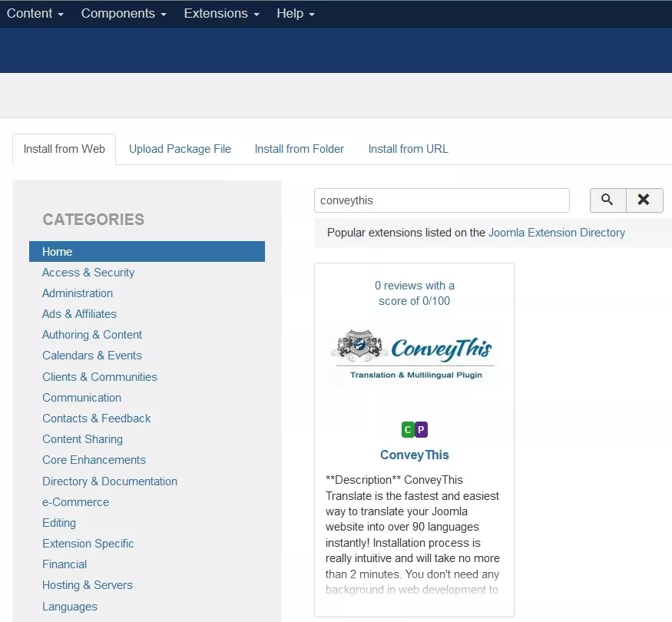This screenshot has width=672, height=622.
Task: Open the Content menu
Action: tap(35, 13)
